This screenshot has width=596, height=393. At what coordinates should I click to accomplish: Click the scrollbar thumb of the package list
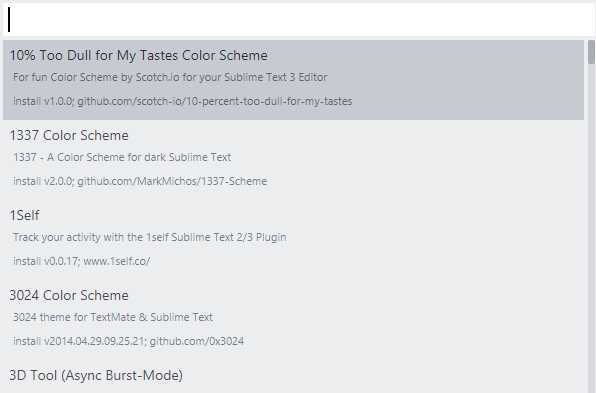(x=591, y=52)
